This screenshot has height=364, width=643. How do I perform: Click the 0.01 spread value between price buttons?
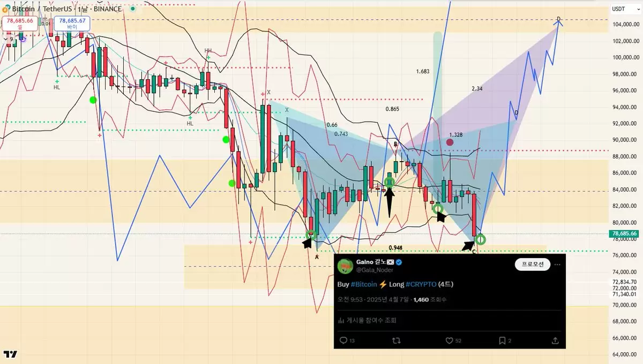[46, 24]
